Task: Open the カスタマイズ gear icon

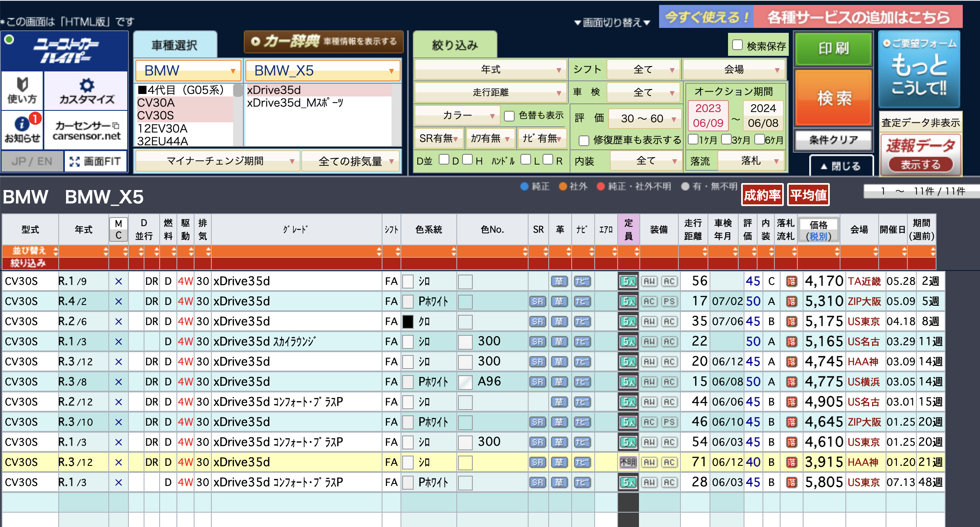Action: coord(86,91)
